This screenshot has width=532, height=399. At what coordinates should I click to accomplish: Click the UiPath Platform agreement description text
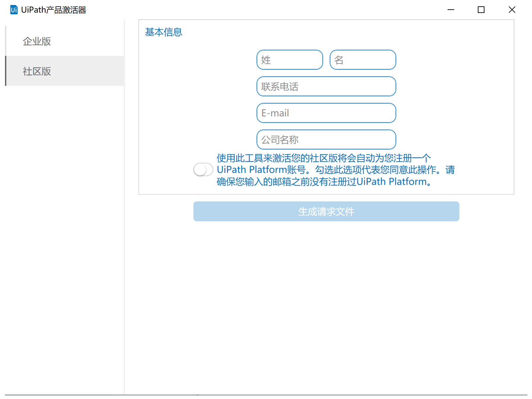336,170
